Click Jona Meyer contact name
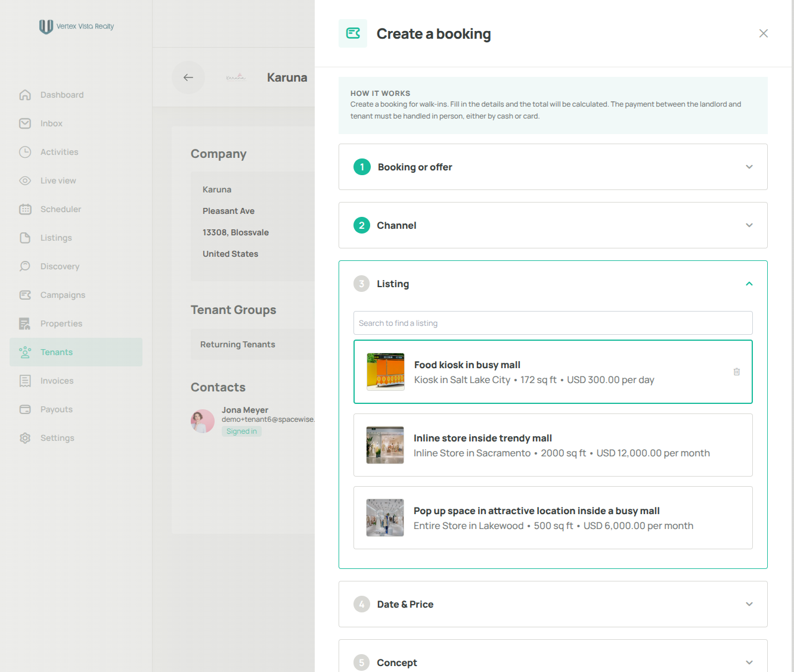794x672 pixels. [245, 410]
